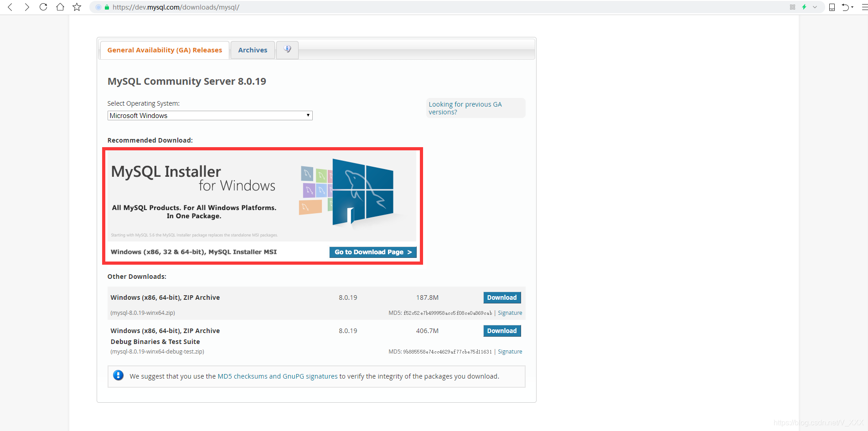Bookmark this page with the star icon
This screenshot has height=431, width=868.
[x=77, y=7]
